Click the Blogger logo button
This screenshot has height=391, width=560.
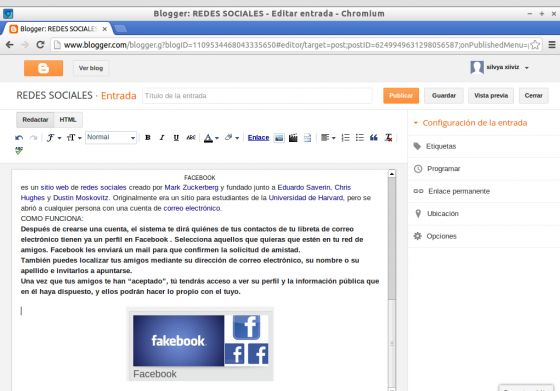[x=44, y=68]
